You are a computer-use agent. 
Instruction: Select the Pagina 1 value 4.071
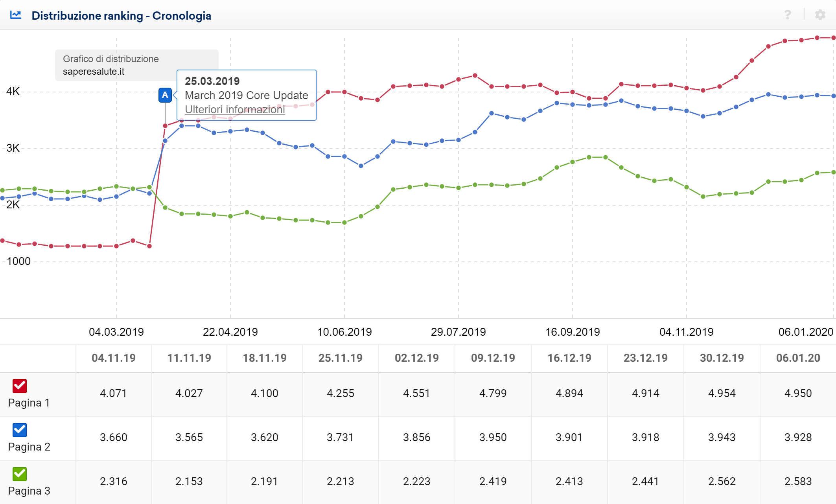coord(114,394)
